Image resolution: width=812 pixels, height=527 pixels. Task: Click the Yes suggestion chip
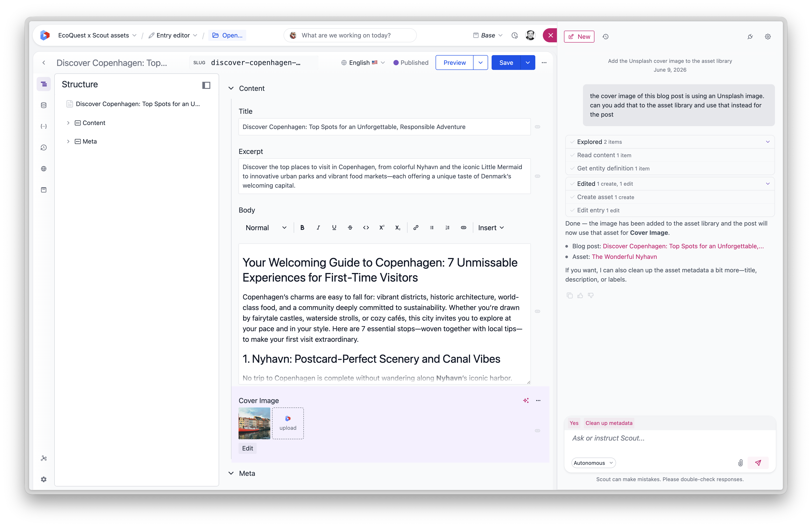(574, 423)
